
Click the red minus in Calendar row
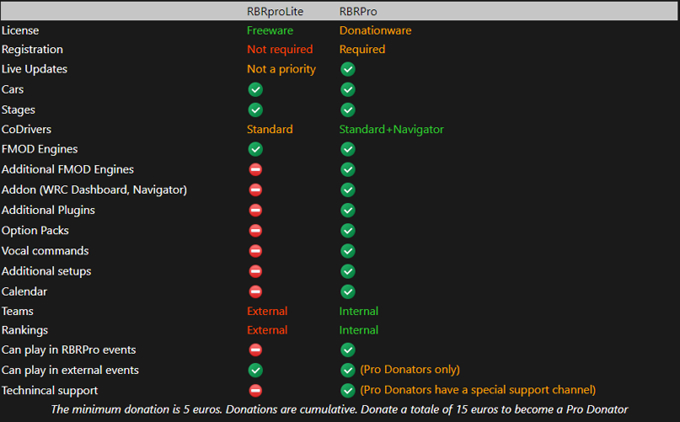(x=255, y=292)
